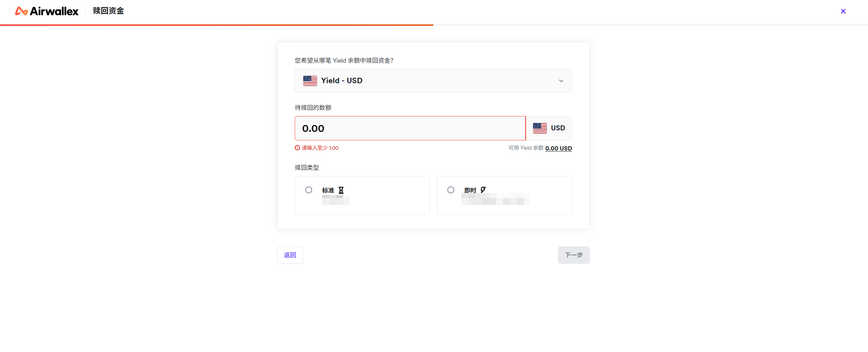The height and width of the screenshot is (352, 868).
Task: Close the redeem funds page
Action: tap(843, 11)
